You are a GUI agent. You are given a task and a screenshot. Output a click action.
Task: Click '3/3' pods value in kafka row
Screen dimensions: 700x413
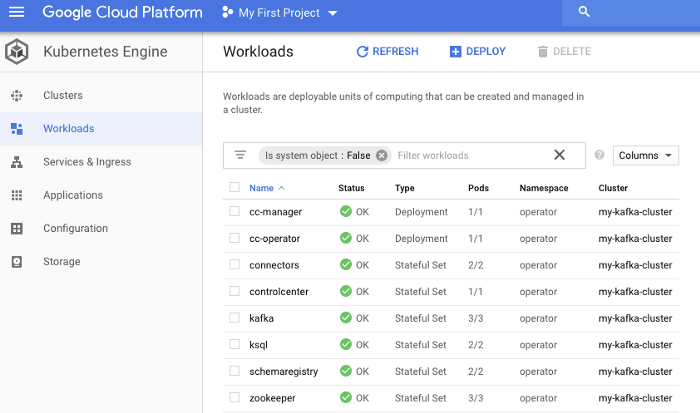pyautogui.click(x=475, y=318)
